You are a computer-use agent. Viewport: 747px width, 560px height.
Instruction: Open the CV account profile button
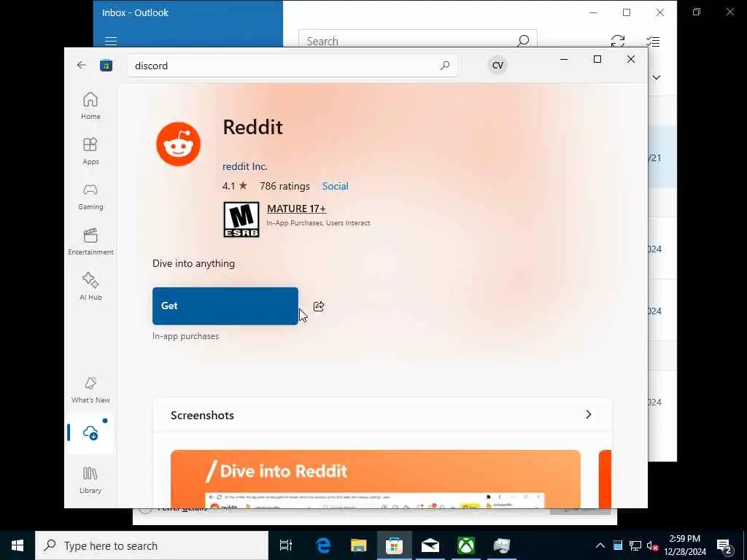click(498, 65)
